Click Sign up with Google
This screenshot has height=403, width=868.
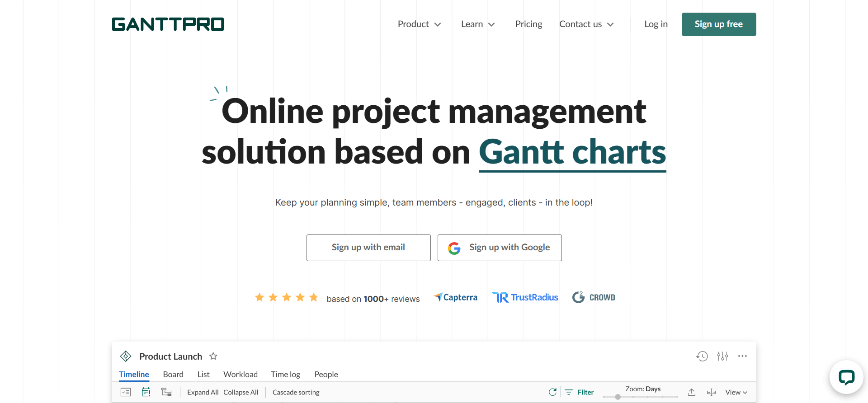click(500, 248)
